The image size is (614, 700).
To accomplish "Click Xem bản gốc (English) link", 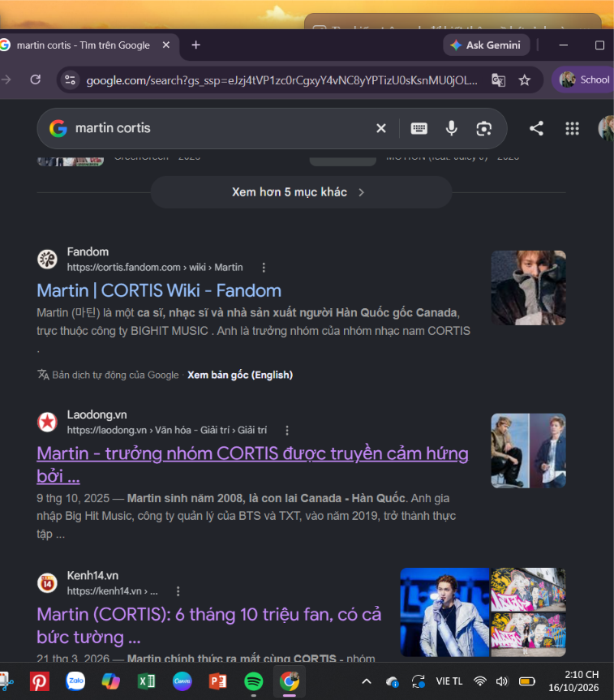I will [x=240, y=375].
